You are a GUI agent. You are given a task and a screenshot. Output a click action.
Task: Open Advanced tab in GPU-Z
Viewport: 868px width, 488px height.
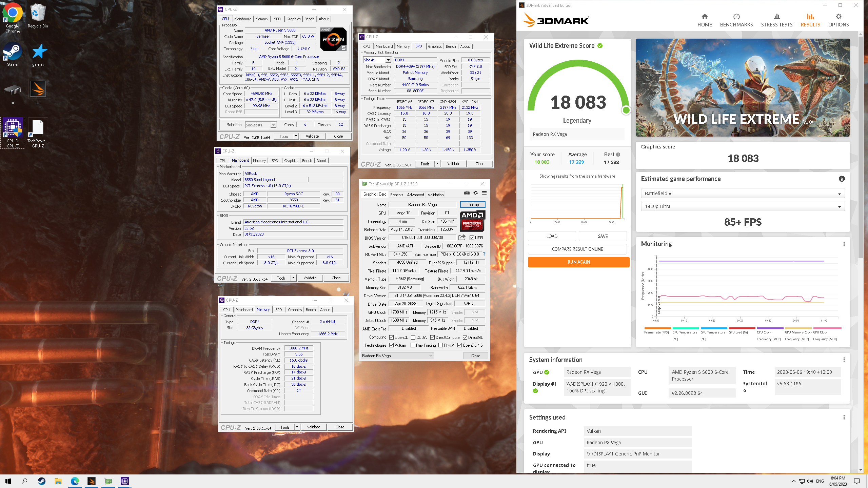[x=415, y=195]
